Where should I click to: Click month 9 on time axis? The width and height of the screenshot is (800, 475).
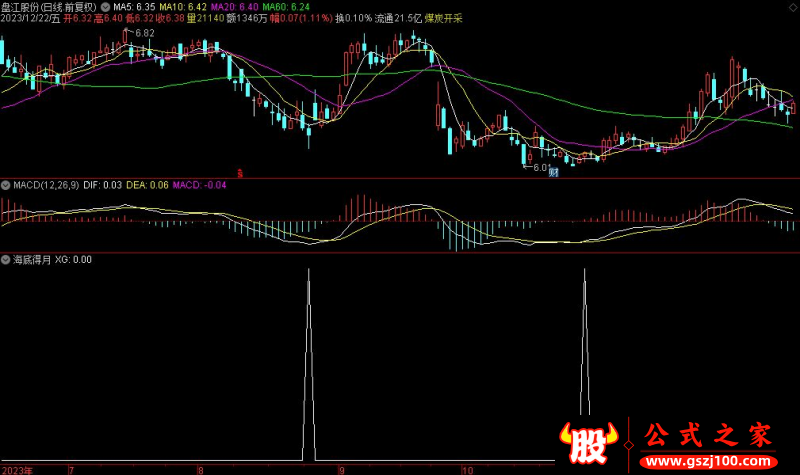coord(341,470)
